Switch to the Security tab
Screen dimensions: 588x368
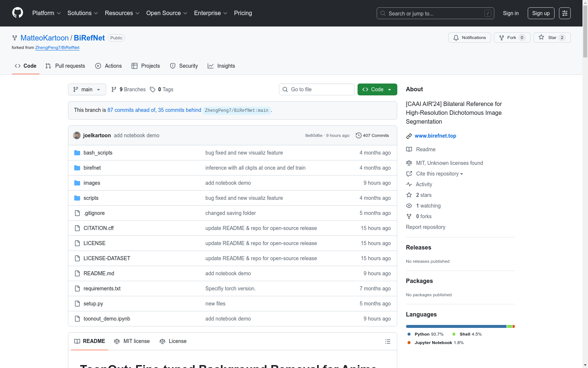[x=184, y=66]
